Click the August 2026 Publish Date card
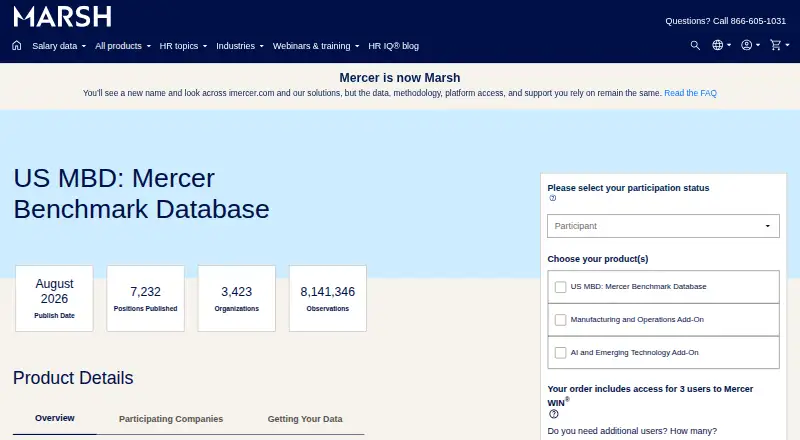This screenshot has width=800, height=440. click(55, 299)
